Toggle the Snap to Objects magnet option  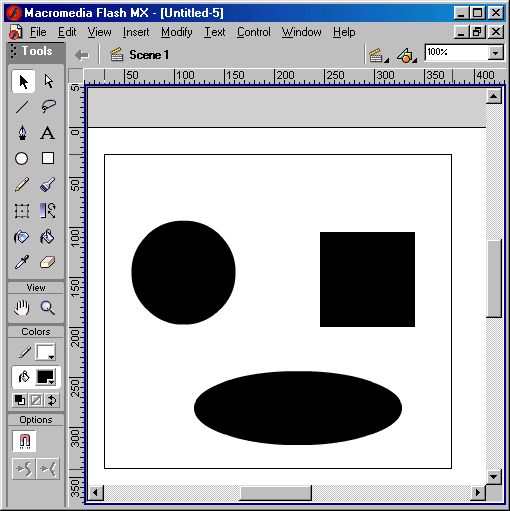(x=24, y=441)
